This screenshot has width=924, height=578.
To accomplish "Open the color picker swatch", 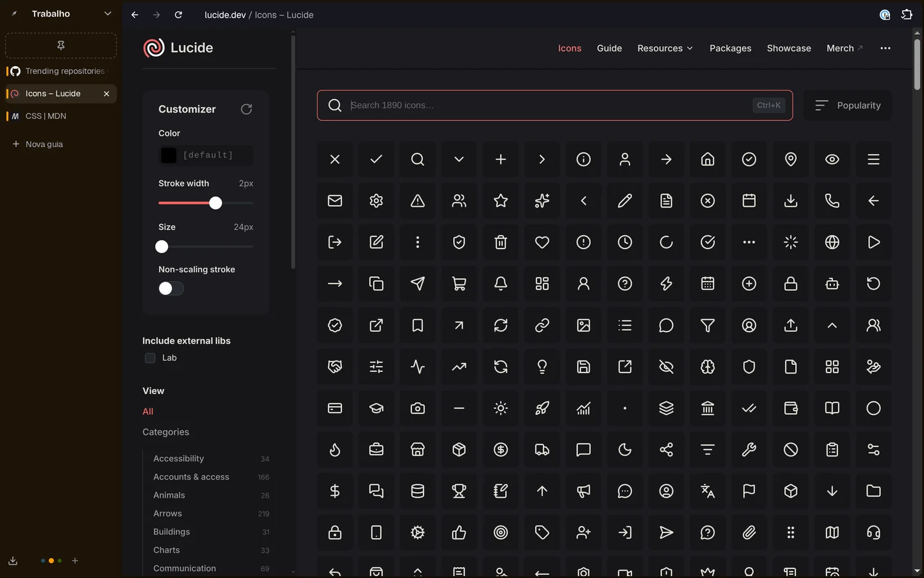I will point(169,155).
